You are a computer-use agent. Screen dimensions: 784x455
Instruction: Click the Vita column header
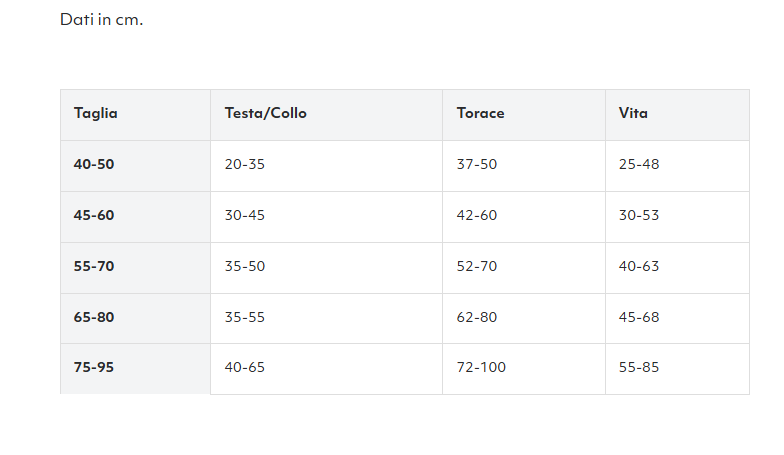633,113
